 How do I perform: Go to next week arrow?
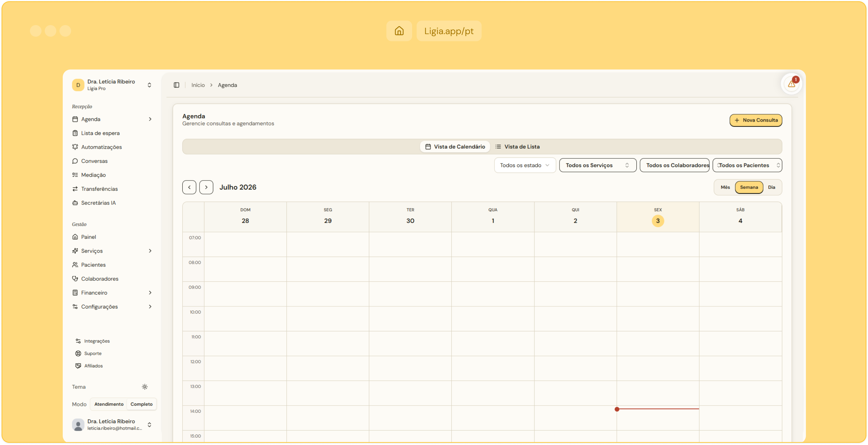tap(206, 187)
